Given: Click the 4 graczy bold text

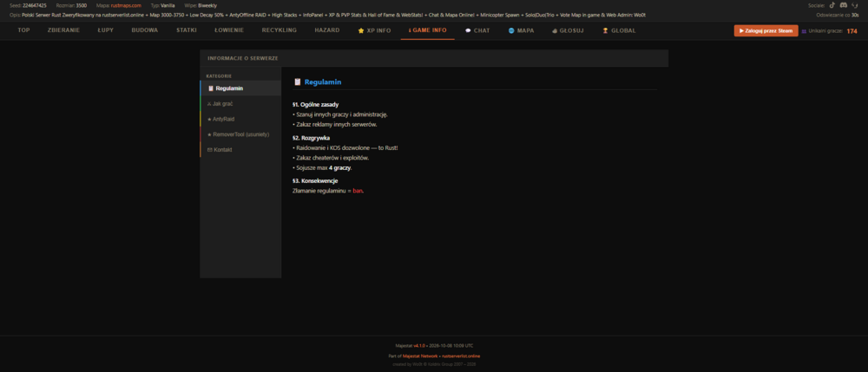Looking at the screenshot, I should [340, 167].
